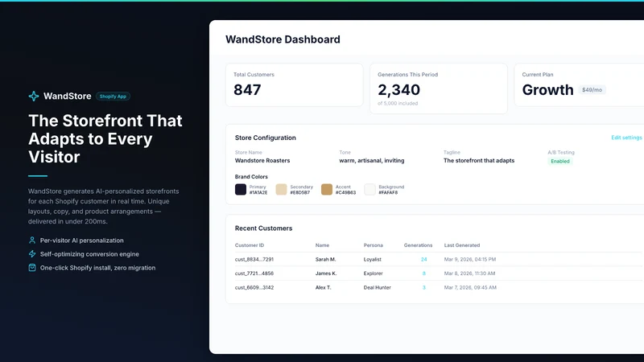
Task: Click the Enabled A/B Testing badge
Action: 560,162
